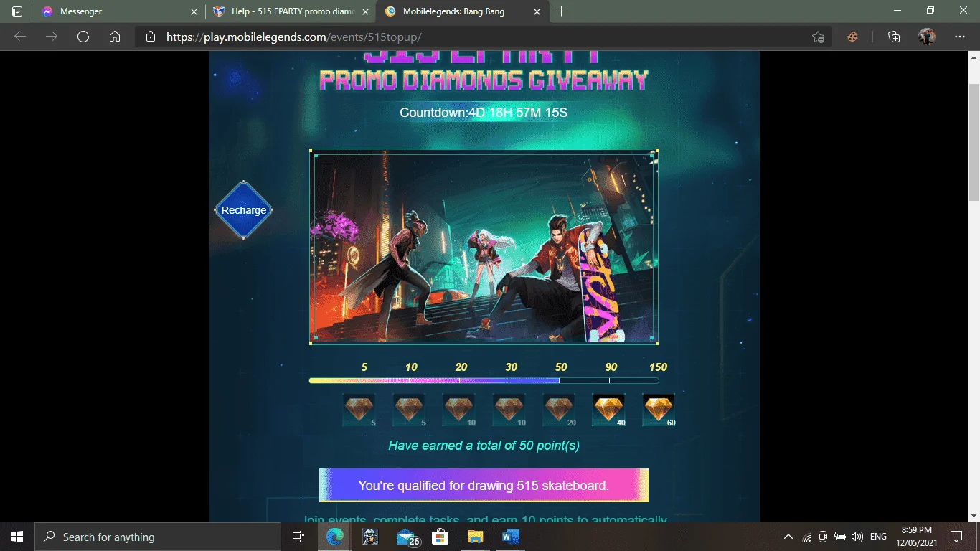This screenshot has height=551, width=980.
Task: Click the points progress bar
Action: [484, 380]
